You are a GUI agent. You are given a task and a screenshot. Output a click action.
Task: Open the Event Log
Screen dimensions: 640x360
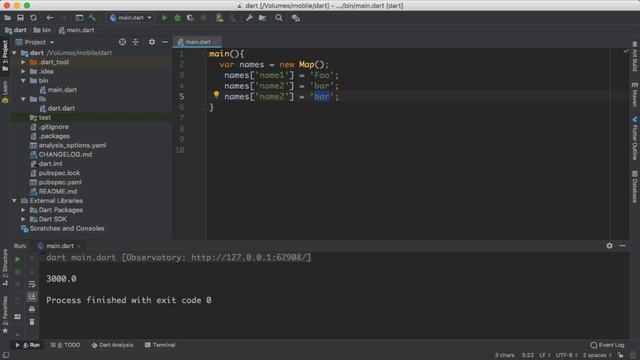(x=607, y=345)
